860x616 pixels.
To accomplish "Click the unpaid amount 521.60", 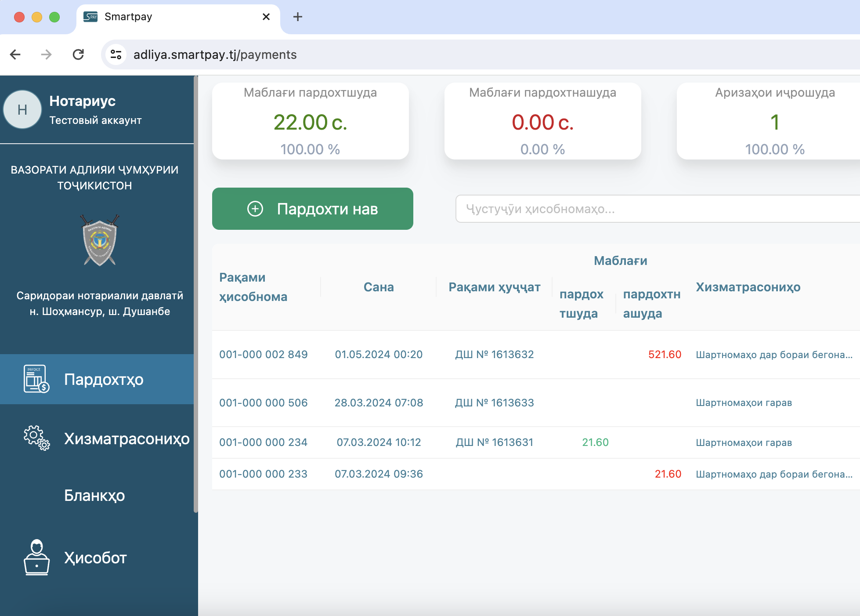I will (665, 355).
